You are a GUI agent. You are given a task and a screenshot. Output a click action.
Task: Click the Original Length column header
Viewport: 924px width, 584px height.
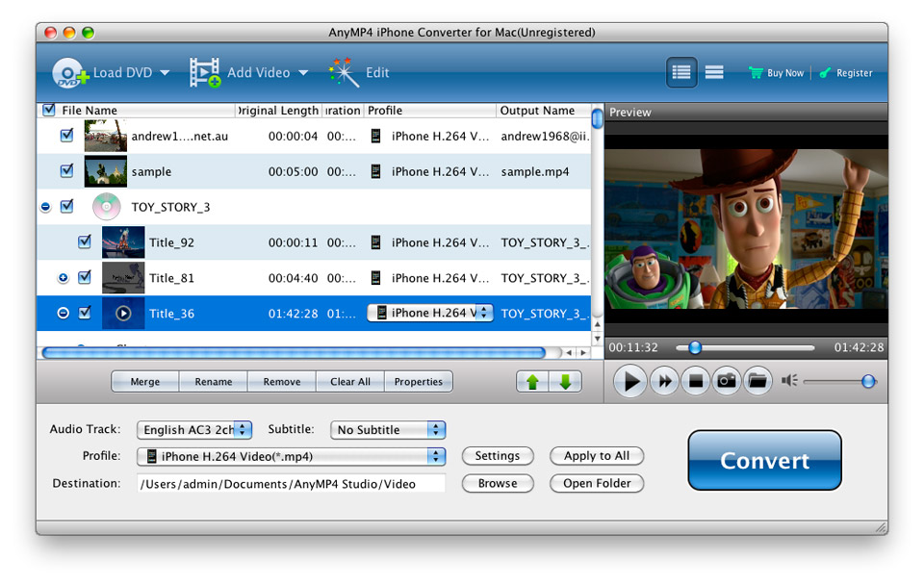pos(278,111)
